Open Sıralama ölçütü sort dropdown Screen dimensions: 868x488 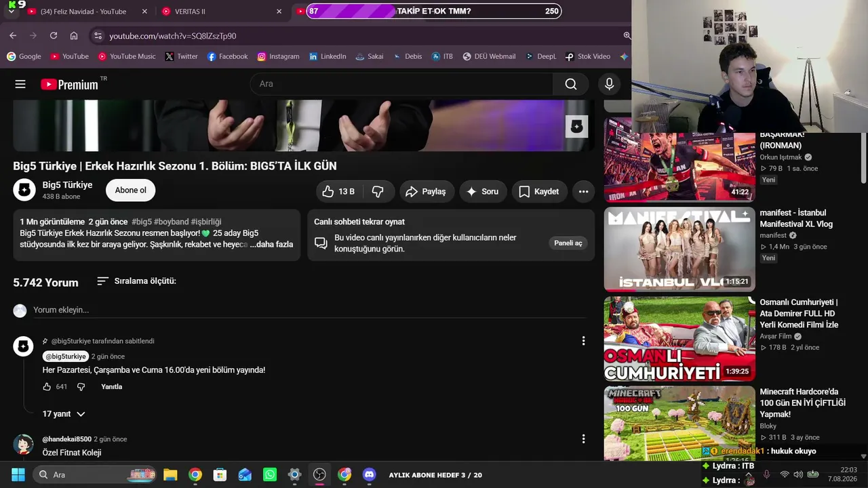pyautogui.click(x=136, y=281)
